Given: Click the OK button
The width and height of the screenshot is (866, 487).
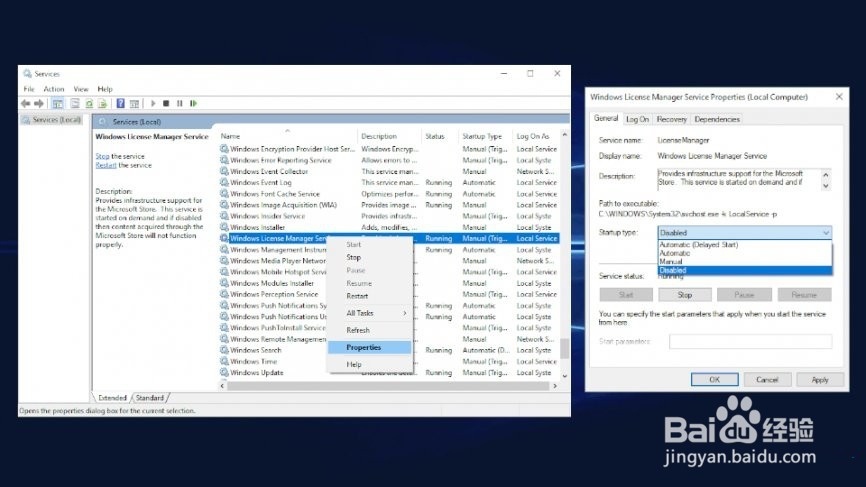Looking at the screenshot, I should (714, 379).
